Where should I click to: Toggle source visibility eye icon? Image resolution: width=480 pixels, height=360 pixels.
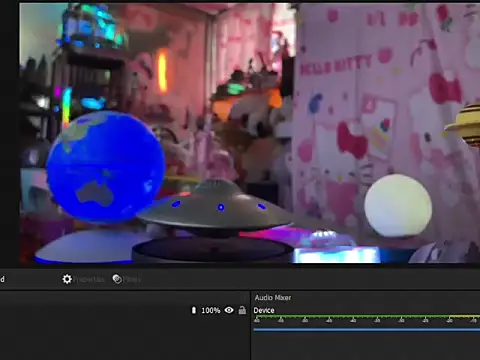(x=229, y=310)
